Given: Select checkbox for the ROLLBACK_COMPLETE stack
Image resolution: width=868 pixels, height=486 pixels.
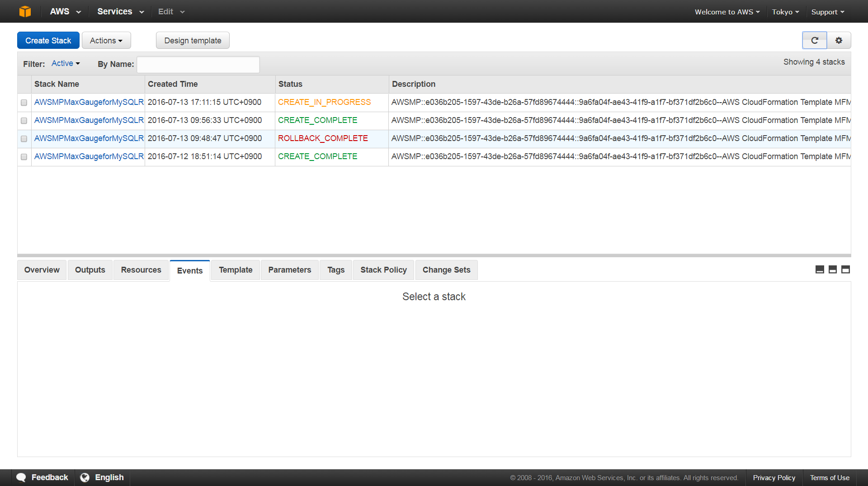Looking at the screenshot, I should pos(24,139).
